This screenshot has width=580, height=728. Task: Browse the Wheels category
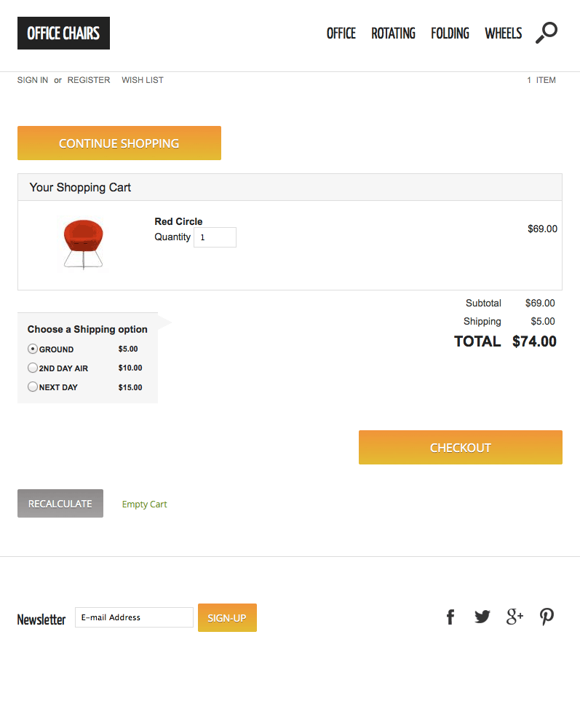point(503,33)
